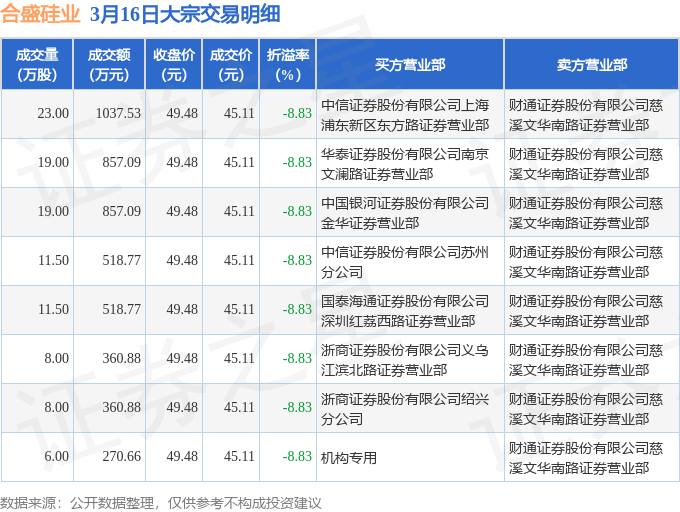The width and height of the screenshot is (680, 512).
Task: Select the 成交量(万股) column header
Action: [x=37, y=65]
